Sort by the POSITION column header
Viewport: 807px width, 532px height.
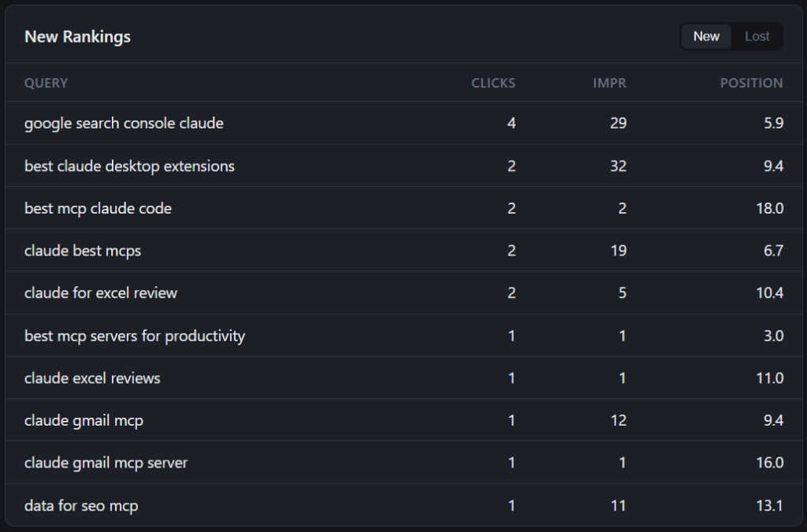pyautogui.click(x=751, y=83)
